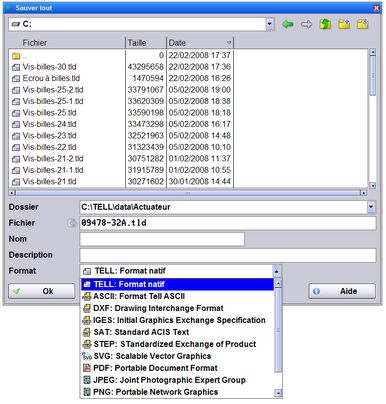Create a new folder with the plus-folder icon
386x404 pixels.
tap(344, 24)
